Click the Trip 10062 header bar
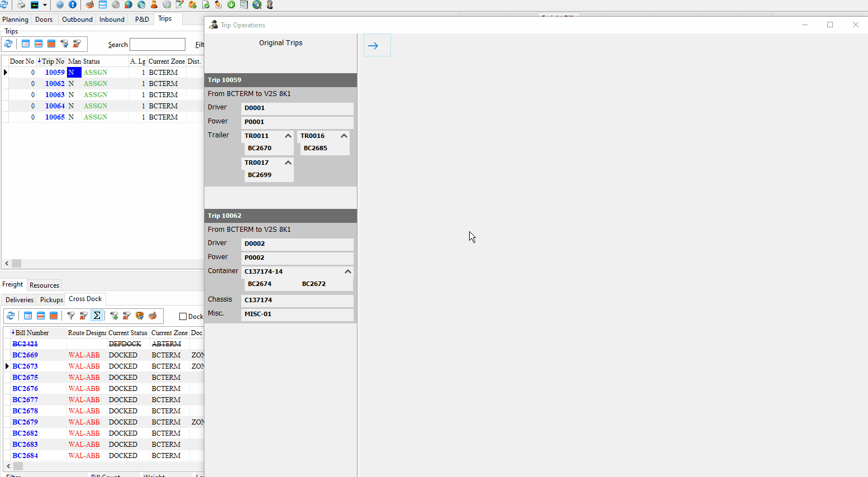 [280, 216]
